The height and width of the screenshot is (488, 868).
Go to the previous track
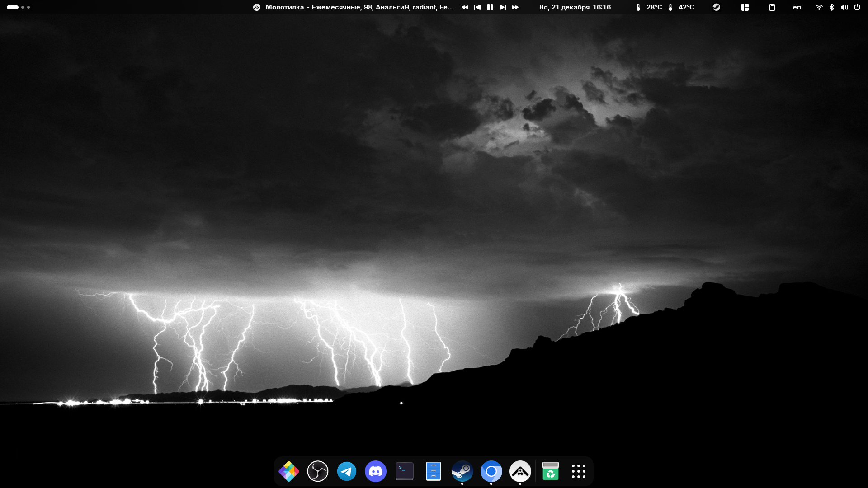coord(477,7)
